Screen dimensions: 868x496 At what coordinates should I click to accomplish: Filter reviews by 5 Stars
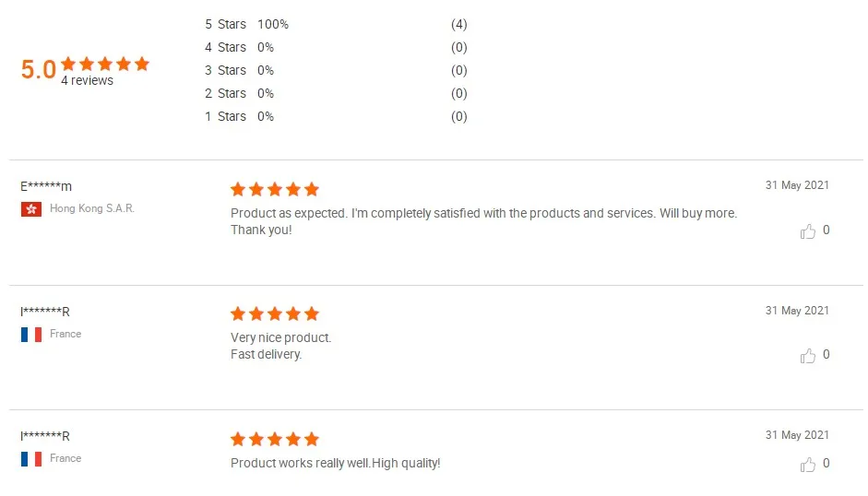click(225, 24)
